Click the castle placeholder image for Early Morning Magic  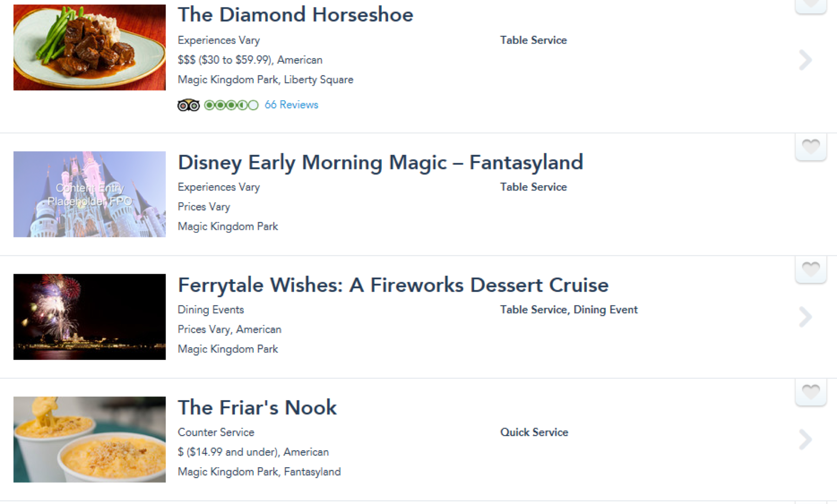[x=89, y=194]
